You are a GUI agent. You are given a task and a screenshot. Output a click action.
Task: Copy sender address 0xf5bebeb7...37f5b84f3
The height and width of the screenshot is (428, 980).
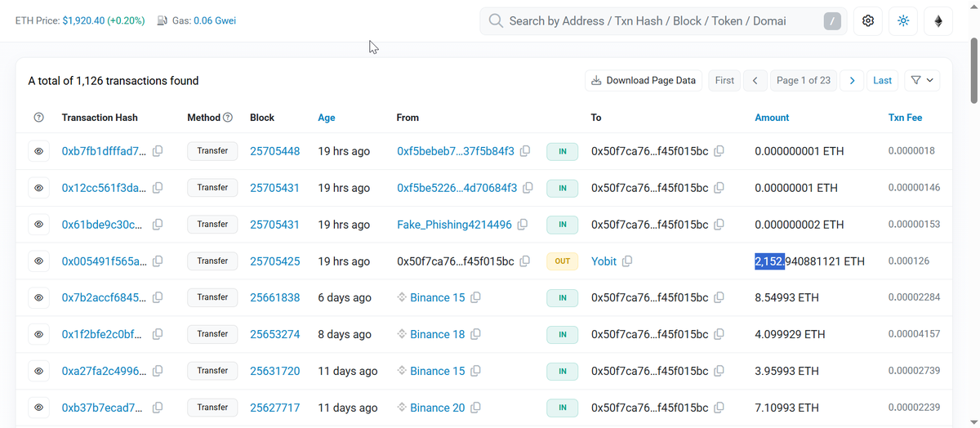[x=526, y=151]
